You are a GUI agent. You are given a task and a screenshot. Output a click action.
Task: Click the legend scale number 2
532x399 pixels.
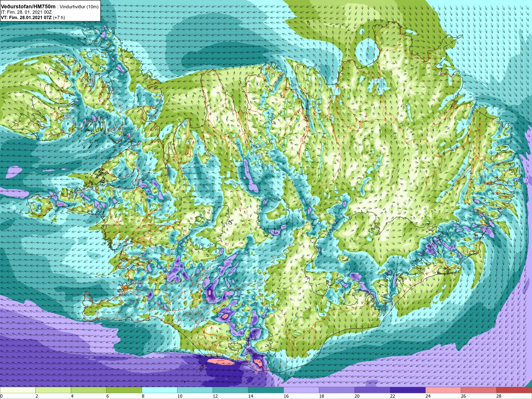click(37, 396)
